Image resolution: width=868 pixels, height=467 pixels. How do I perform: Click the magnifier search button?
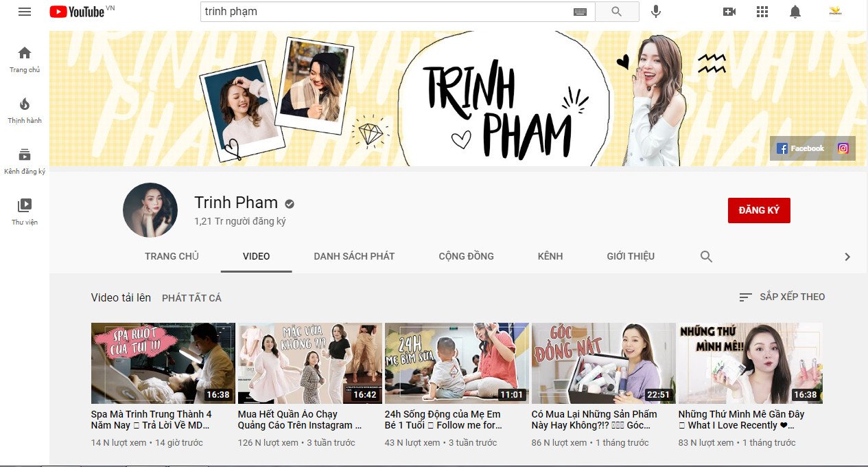pos(617,12)
